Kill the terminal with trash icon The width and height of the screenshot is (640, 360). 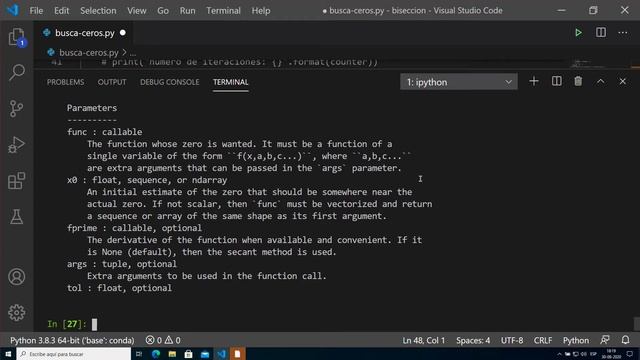coord(578,81)
